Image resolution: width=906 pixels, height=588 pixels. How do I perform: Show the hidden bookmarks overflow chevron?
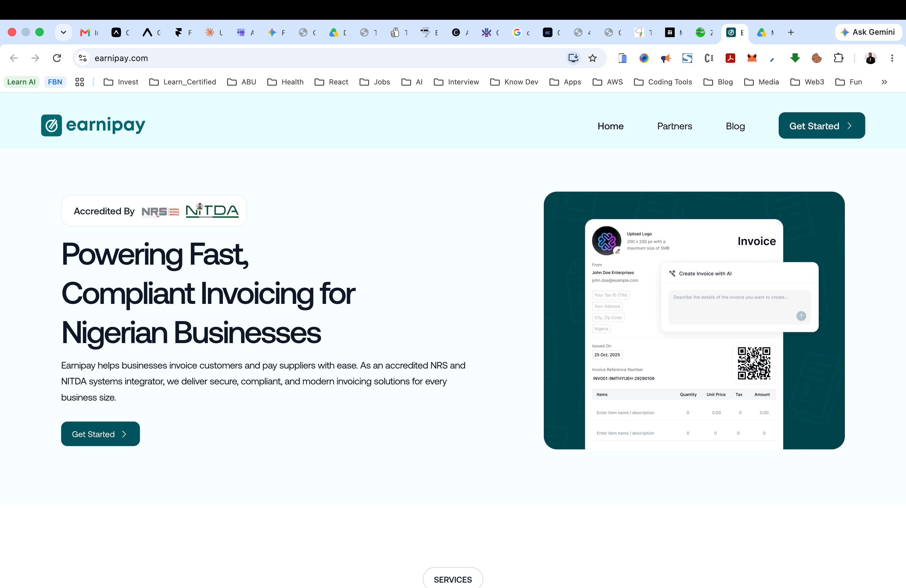coord(884,82)
